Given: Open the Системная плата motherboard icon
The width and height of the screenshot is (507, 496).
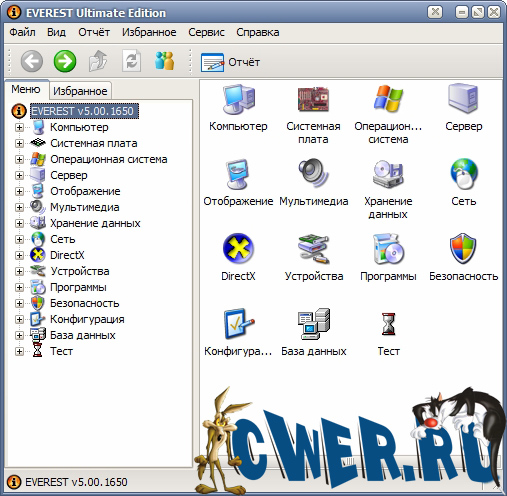Looking at the screenshot, I should pos(313,99).
